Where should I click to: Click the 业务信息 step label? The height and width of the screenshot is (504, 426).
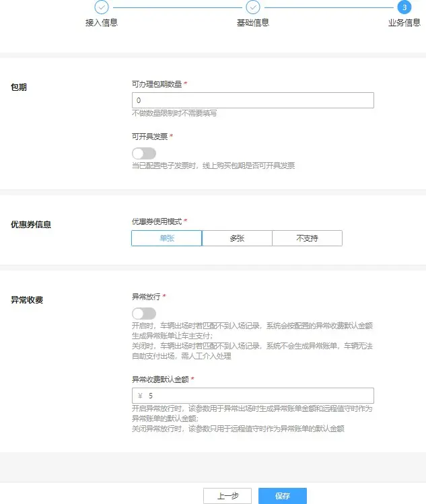click(x=404, y=23)
